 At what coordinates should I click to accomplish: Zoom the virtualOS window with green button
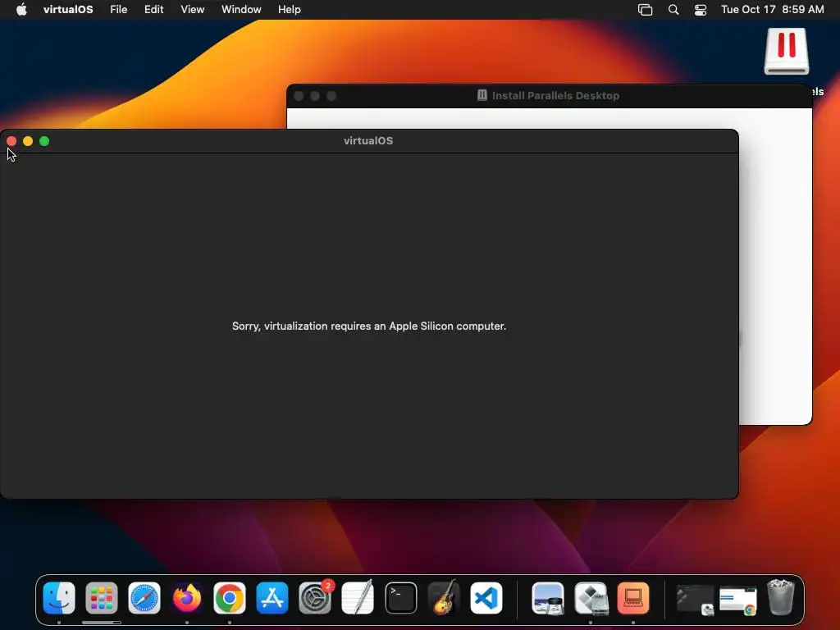(x=44, y=141)
